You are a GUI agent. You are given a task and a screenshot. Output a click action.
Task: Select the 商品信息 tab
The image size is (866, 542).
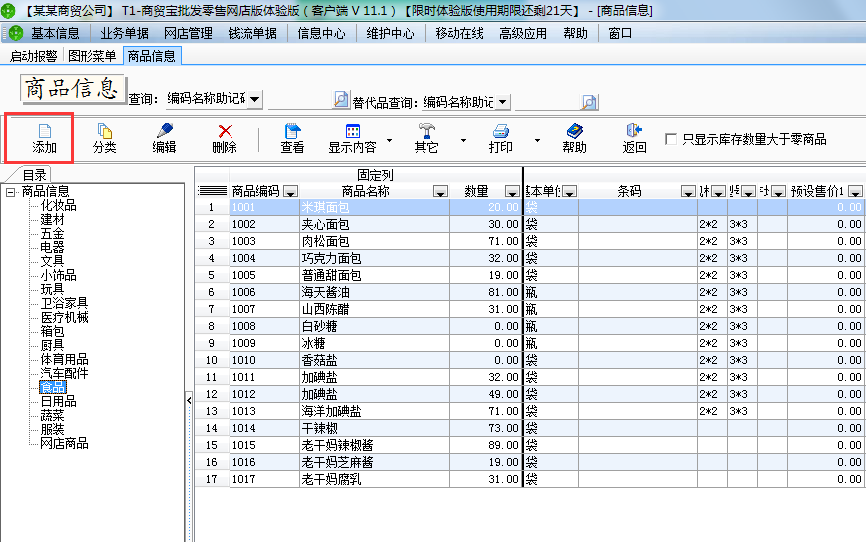151,56
